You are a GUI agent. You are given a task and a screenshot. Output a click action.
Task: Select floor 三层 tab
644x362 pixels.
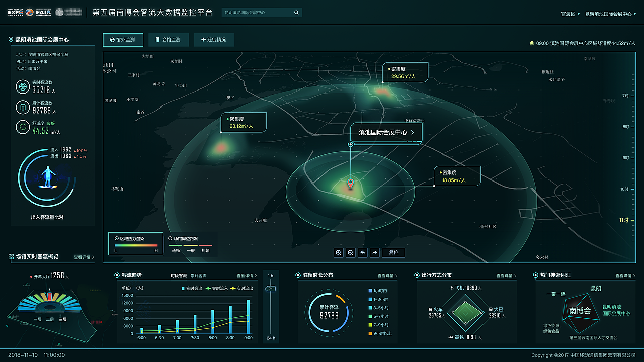click(62, 319)
